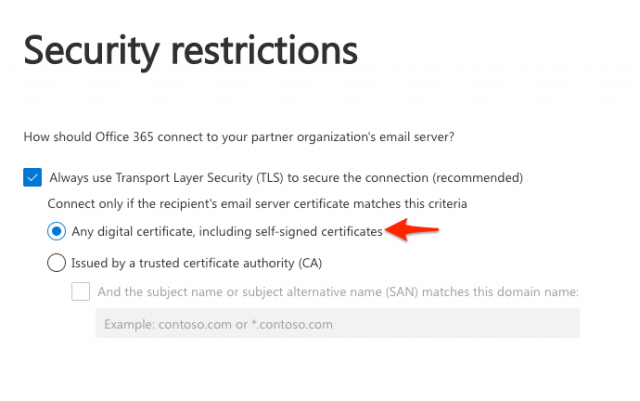This screenshot has width=640, height=401.
Task: Click the empty circle beside Issued by trusted CA
Action: (x=56, y=263)
